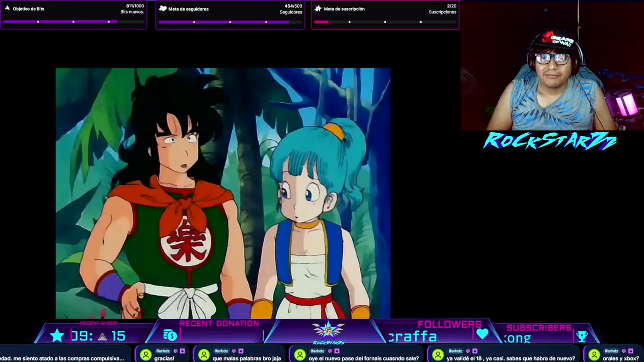The width and height of the screenshot is (644, 362).
Task: Click the Objetivo de Bits progress bar
Action: click(x=73, y=22)
